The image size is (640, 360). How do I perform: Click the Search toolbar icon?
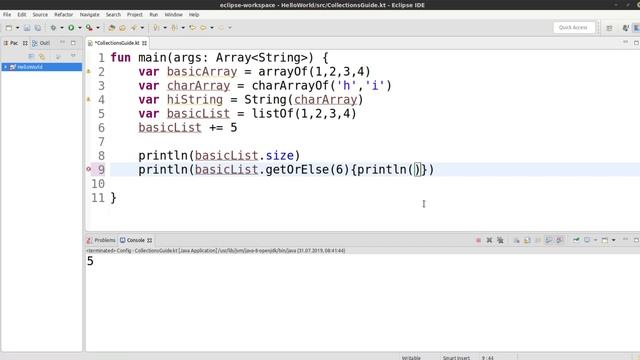click(134, 28)
